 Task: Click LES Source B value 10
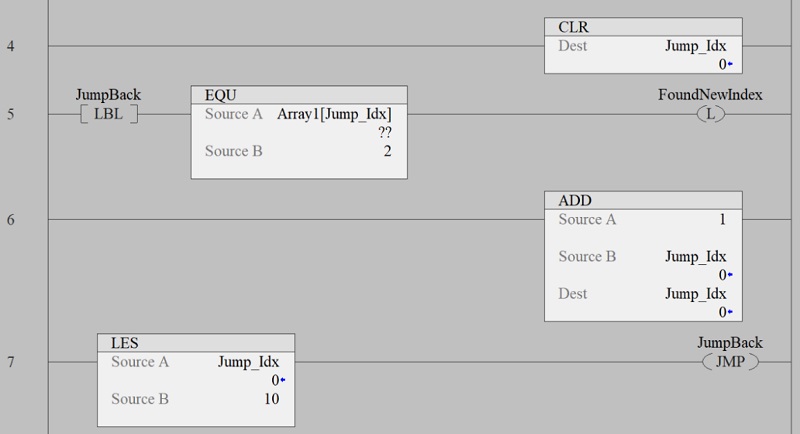click(271, 399)
